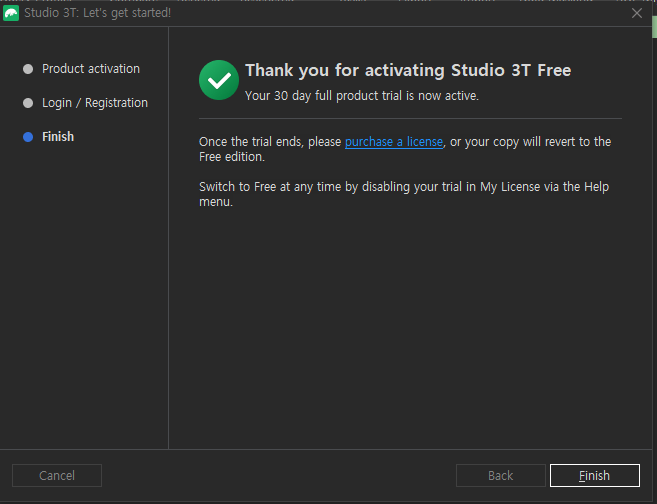The height and width of the screenshot is (504, 657).
Task: Click the blue Finish step bullet
Action: click(x=28, y=137)
